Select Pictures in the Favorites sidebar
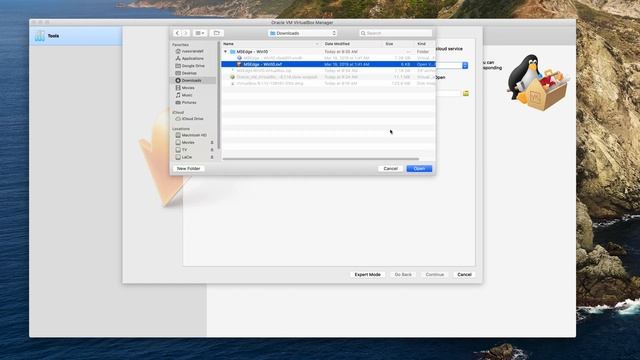The image size is (640, 360). pos(189,103)
